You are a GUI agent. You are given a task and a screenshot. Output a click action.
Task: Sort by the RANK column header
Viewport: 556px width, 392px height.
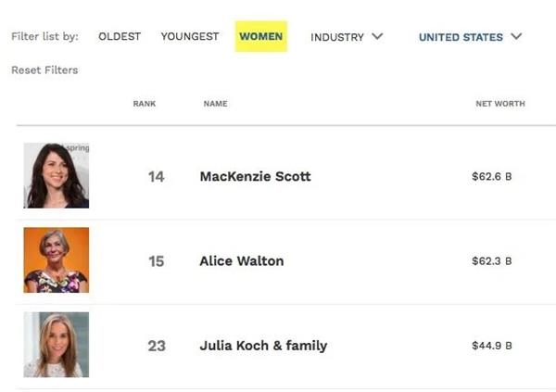(x=145, y=104)
